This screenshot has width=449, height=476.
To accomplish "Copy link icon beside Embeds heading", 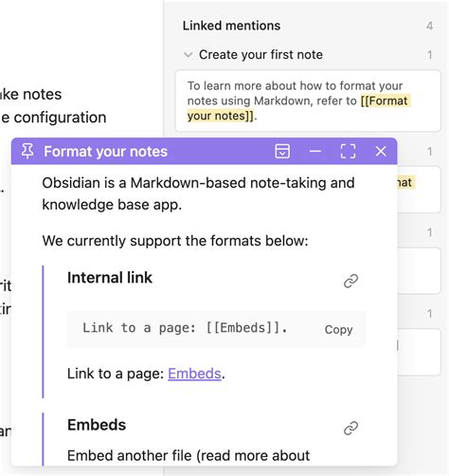I will [x=350, y=429].
